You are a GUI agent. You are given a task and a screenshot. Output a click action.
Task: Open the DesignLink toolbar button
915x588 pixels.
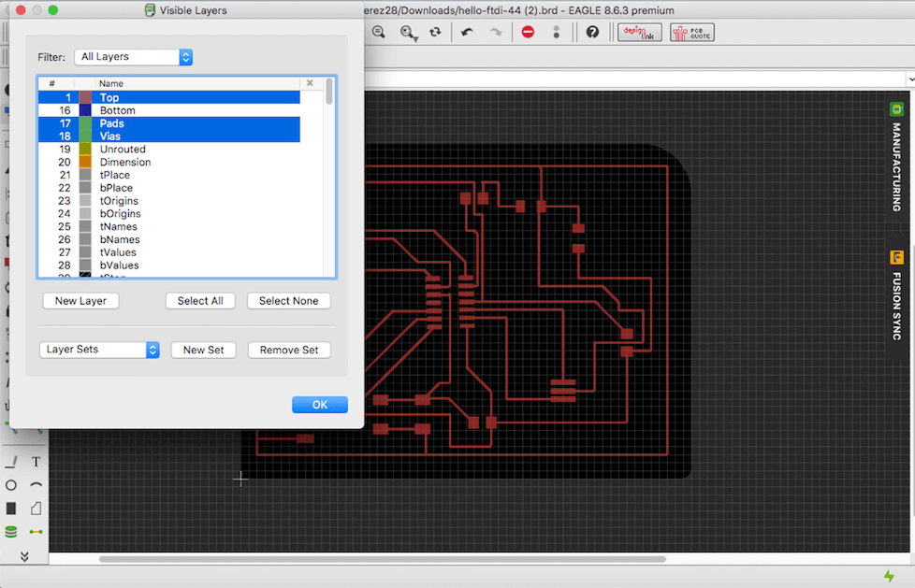point(640,32)
